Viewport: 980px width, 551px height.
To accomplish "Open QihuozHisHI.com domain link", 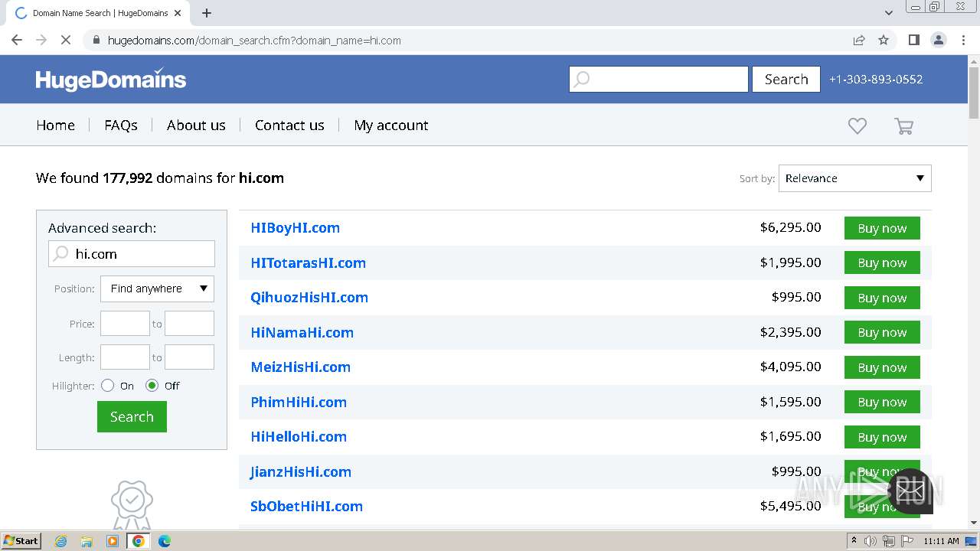I will (x=309, y=297).
